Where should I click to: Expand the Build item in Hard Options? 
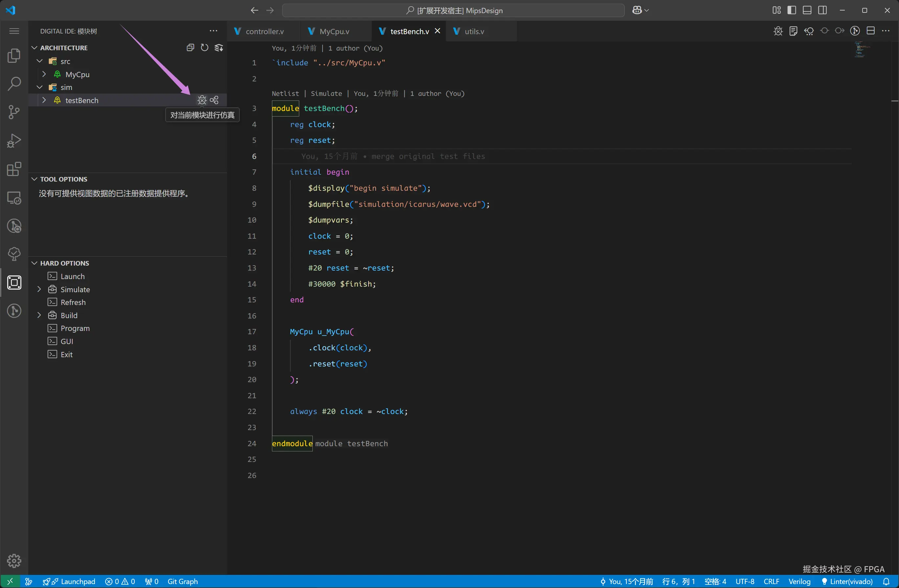[x=39, y=315]
